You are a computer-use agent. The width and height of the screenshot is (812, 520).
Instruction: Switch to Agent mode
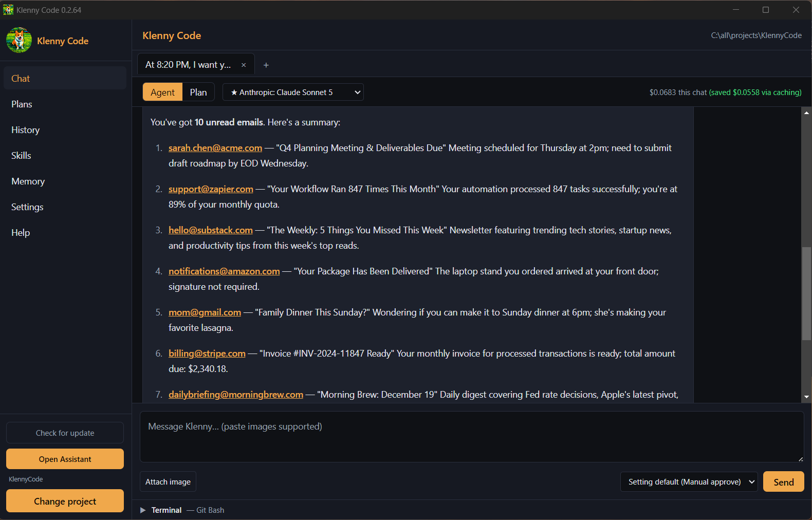162,92
